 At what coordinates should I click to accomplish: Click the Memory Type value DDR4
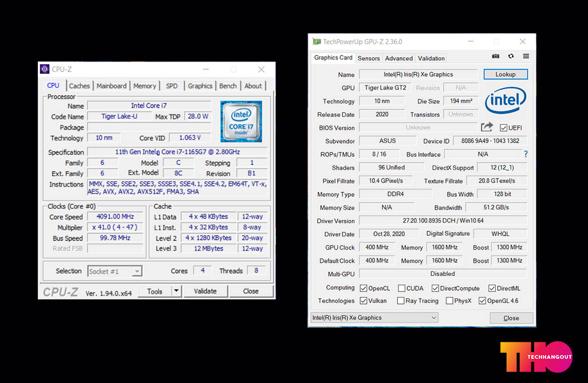point(395,194)
